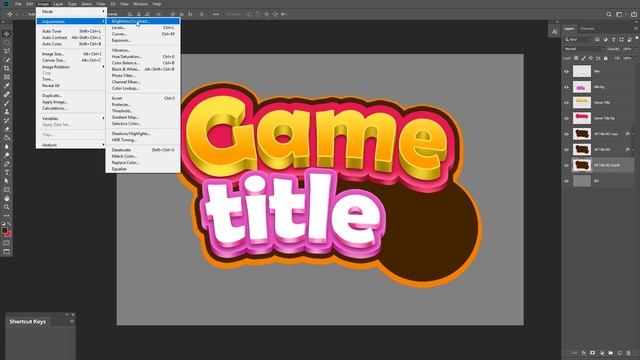Open the workspace switcher icon
The width and height of the screenshot is (640, 360).
[619, 14]
